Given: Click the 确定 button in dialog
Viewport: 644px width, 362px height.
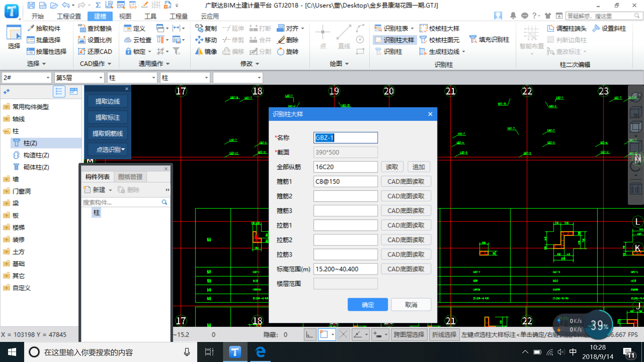Looking at the screenshot, I should pos(368,305).
